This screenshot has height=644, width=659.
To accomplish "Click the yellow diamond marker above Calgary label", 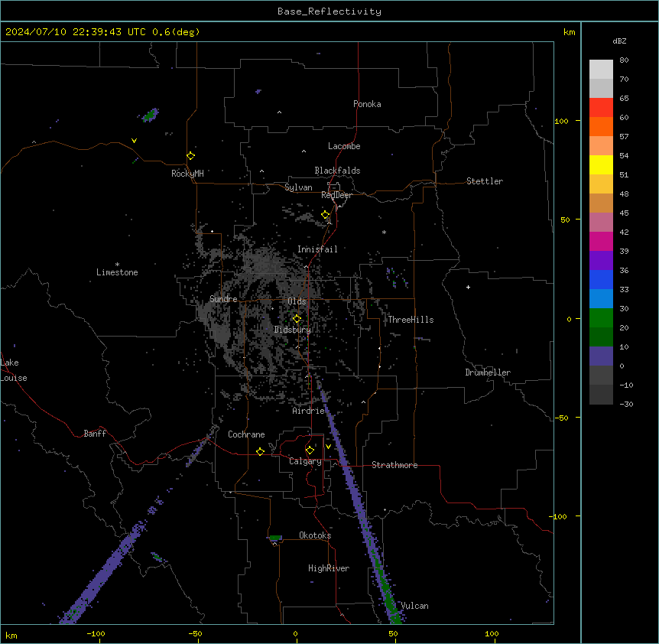I will click(x=310, y=450).
